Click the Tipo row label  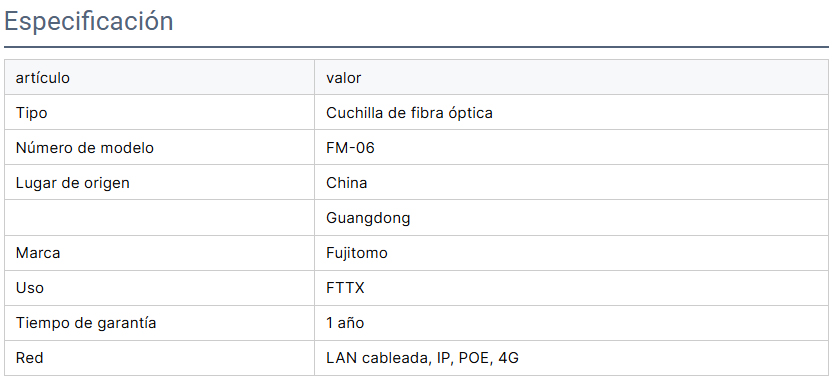pos(31,113)
